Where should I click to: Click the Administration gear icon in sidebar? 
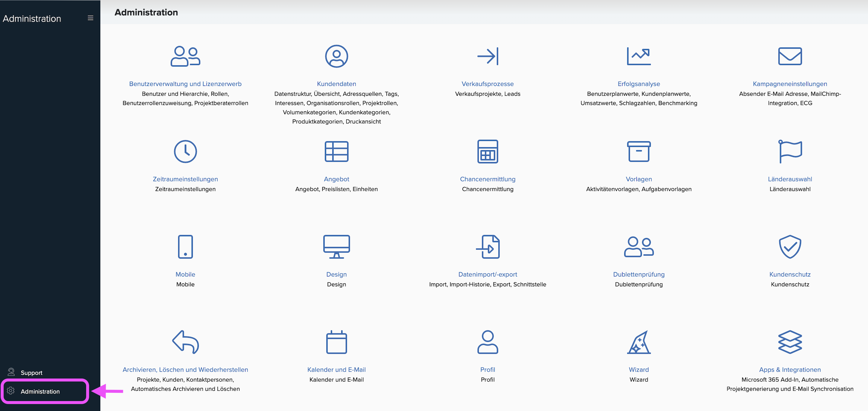tap(11, 391)
